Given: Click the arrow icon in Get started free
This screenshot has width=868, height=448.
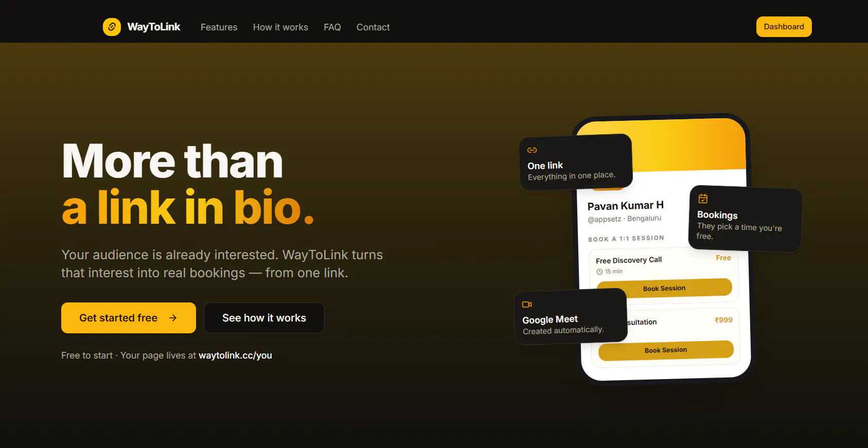Looking at the screenshot, I should click(173, 318).
